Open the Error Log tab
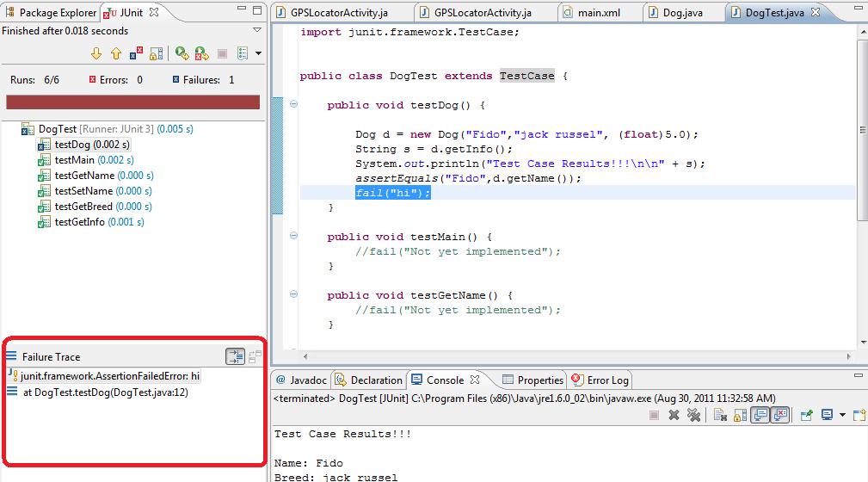868x482 pixels. point(600,380)
